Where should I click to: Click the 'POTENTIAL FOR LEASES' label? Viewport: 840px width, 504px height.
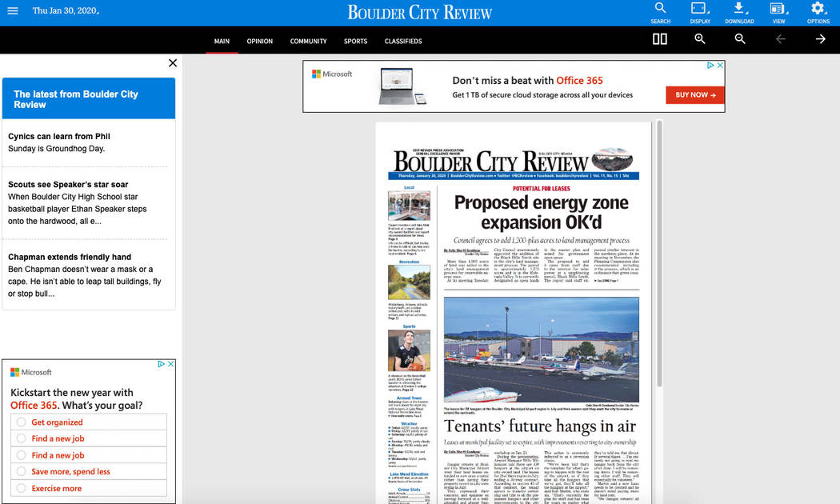coord(541,189)
